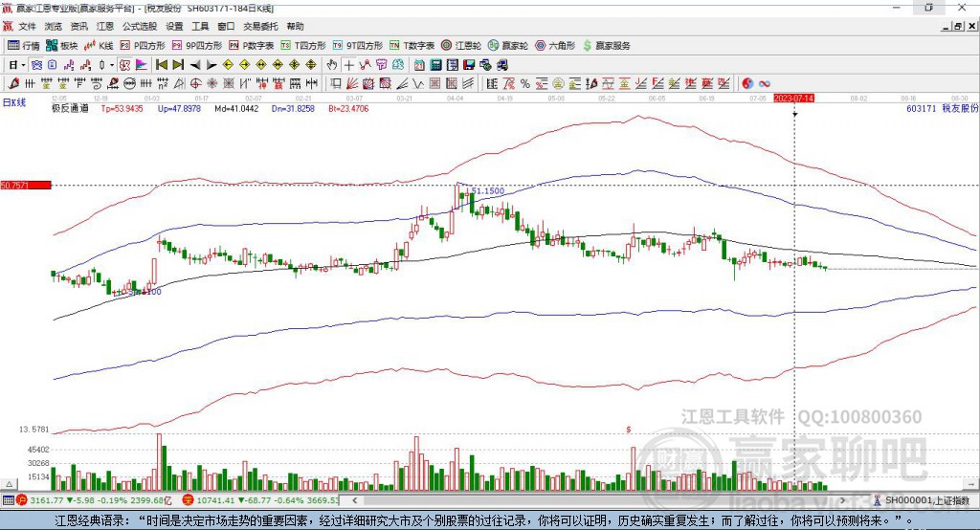
Task: Open the 文件 menu
Action: click(x=28, y=26)
